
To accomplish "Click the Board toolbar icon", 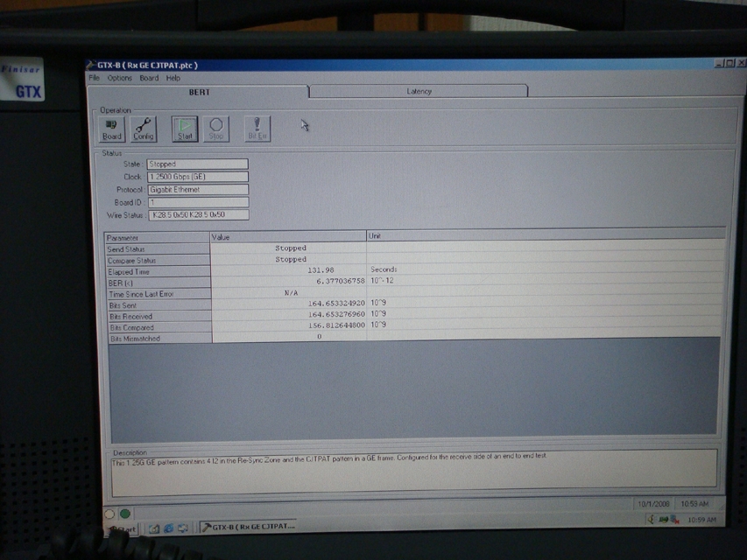I will click(x=112, y=129).
